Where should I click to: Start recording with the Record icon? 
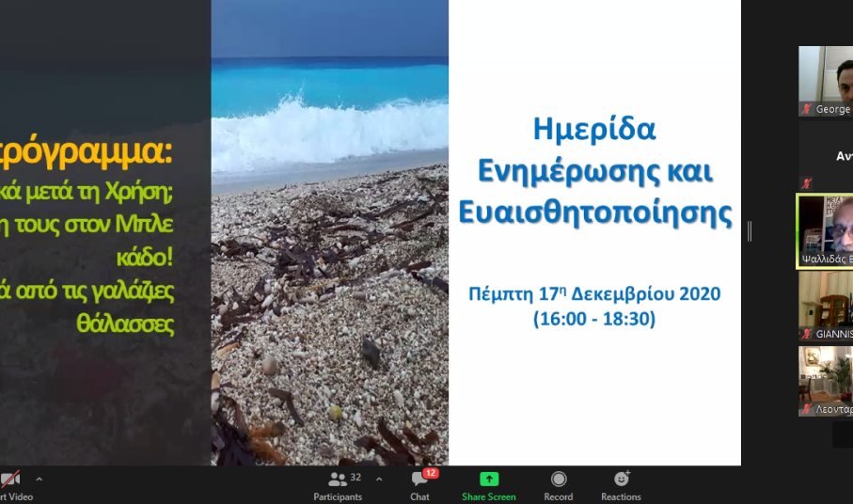click(x=559, y=480)
